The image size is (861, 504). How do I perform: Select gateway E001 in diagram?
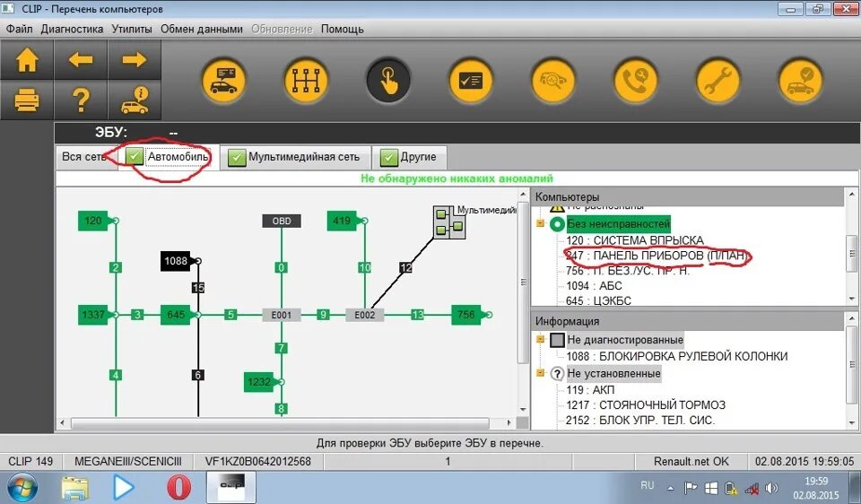282,315
